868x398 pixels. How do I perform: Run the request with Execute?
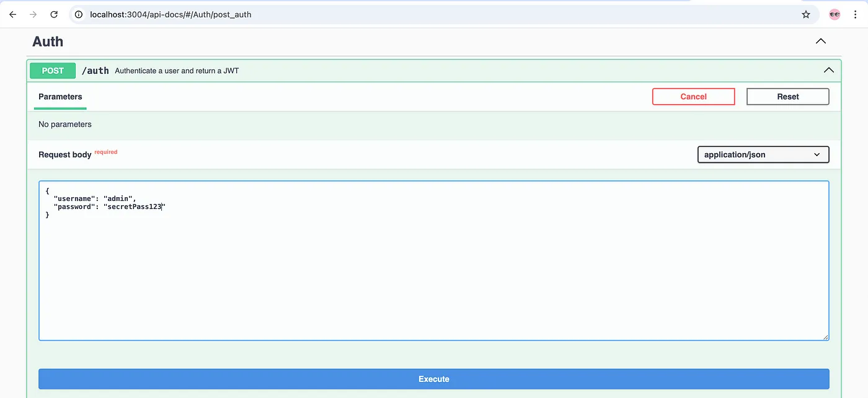pyautogui.click(x=433, y=379)
